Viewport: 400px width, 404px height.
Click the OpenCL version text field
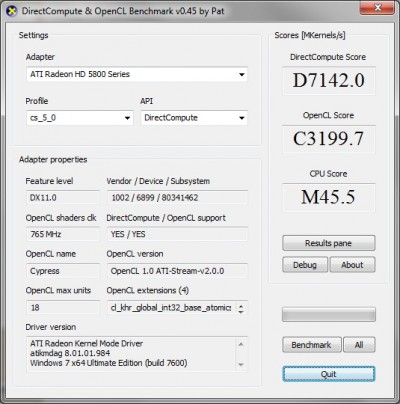click(177, 271)
